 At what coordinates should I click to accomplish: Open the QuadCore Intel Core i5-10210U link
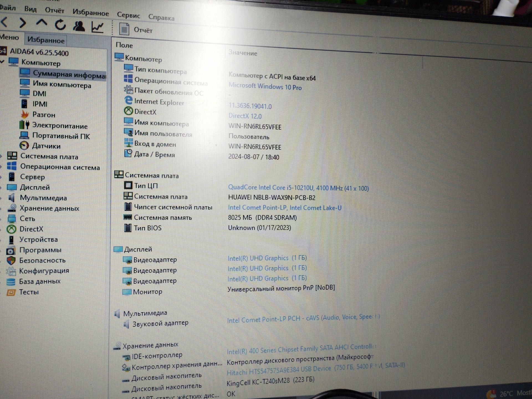coord(298,188)
